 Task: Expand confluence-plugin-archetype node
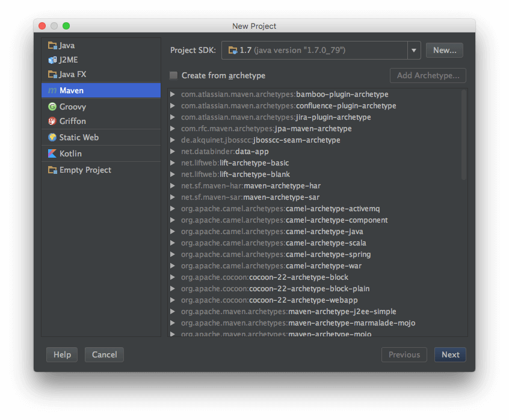click(x=173, y=105)
